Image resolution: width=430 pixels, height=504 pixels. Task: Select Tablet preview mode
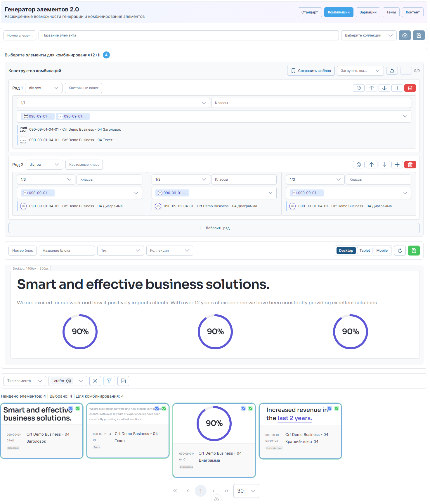pos(365,251)
